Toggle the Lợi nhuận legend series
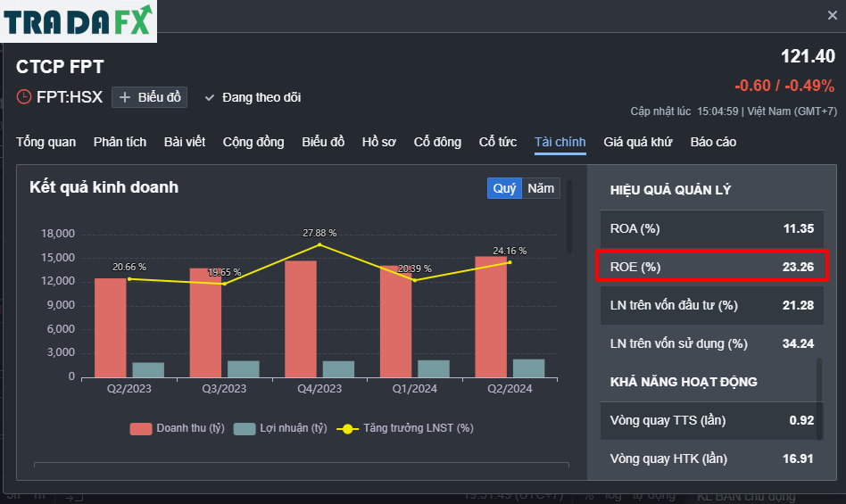The width and height of the screenshot is (846, 504). 280,428
